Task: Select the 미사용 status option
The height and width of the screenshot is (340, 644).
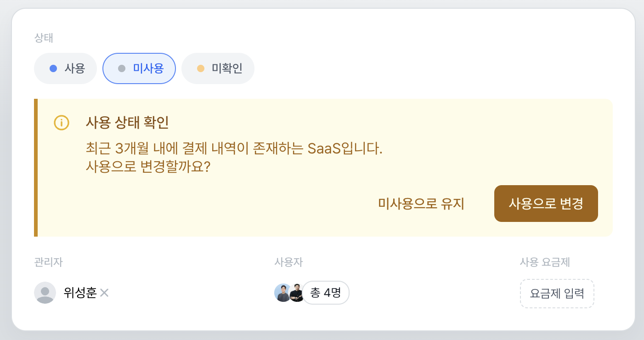Action: 139,69
